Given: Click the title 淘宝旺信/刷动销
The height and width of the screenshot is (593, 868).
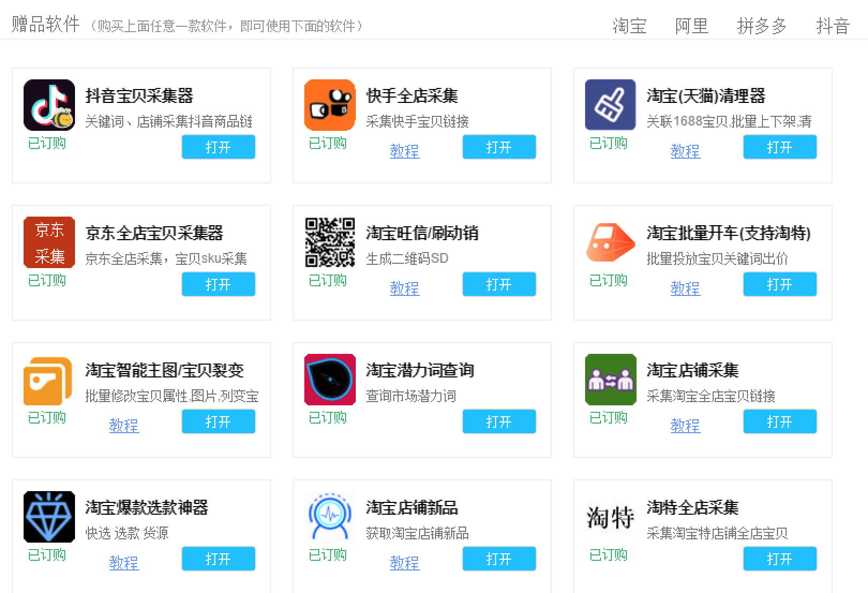Looking at the screenshot, I should click(x=422, y=233).
